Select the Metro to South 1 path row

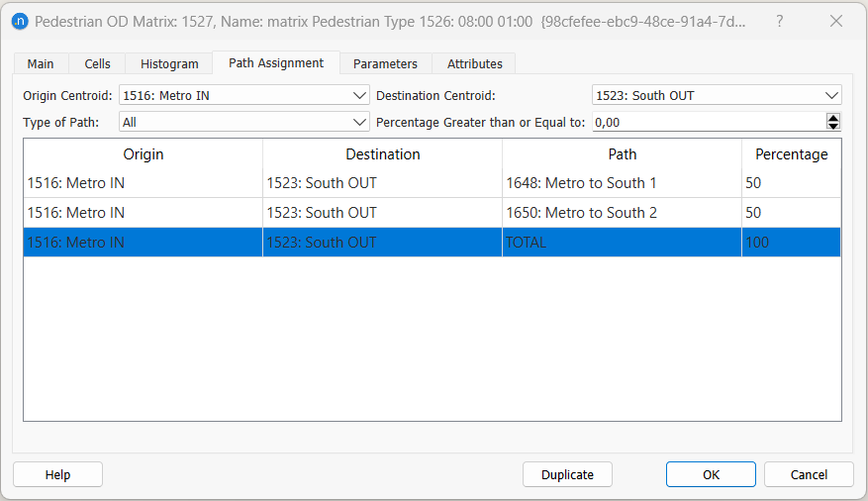click(x=581, y=183)
